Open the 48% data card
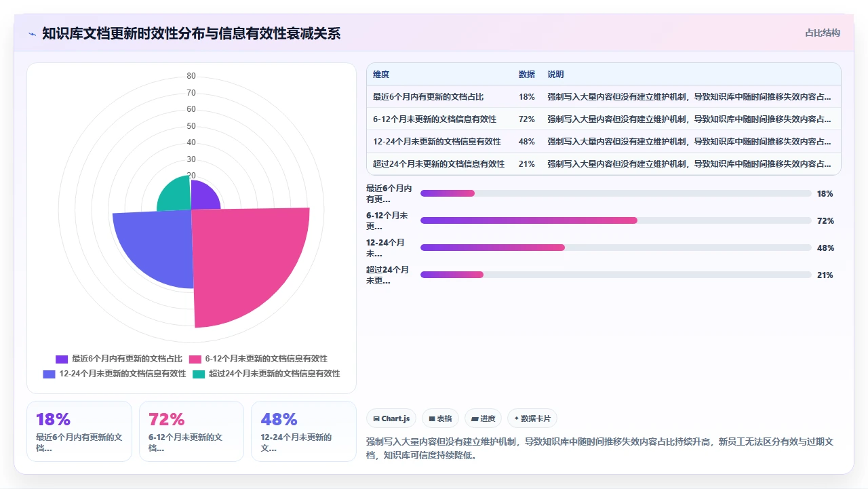Image resolution: width=868 pixels, height=489 pixels. click(x=303, y=431)
